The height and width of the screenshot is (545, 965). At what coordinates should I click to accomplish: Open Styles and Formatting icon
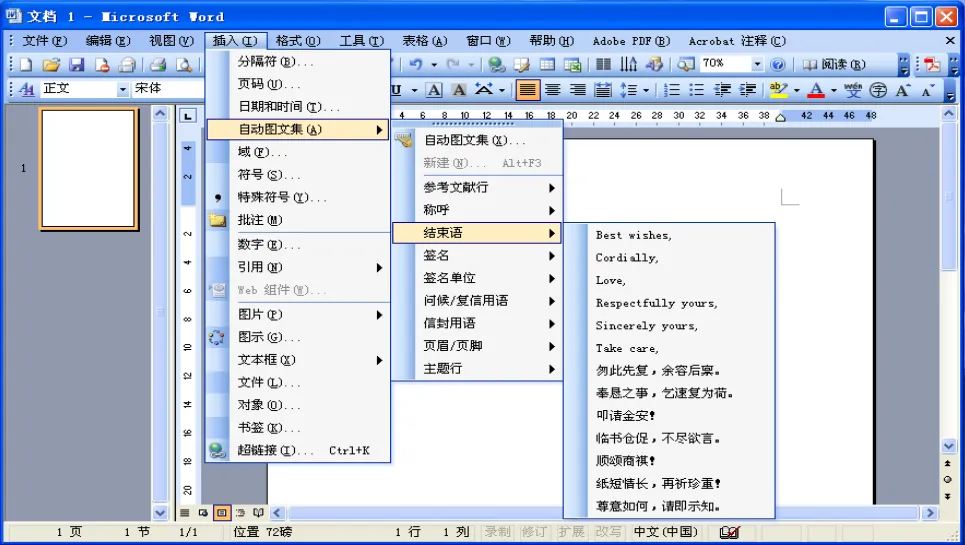point(26,89)
